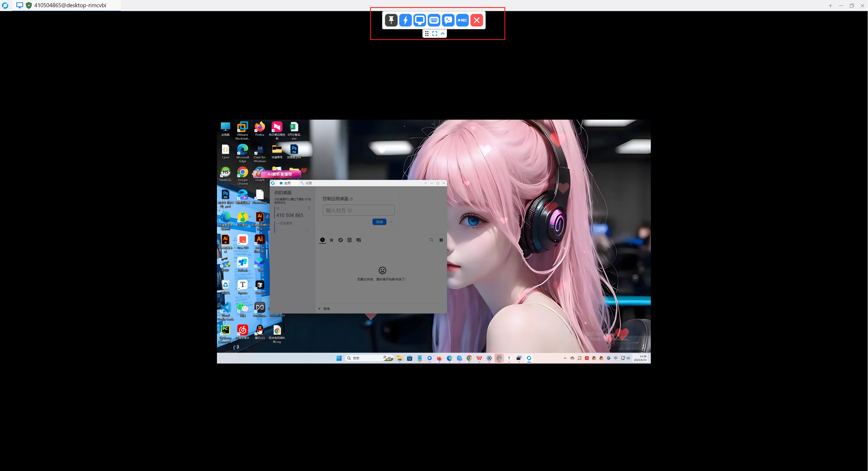Image resolution: width=868 pixels, height=471 pixels.
Task: Click the remote taskbar 搜索 box
Action: [x=370, y=358]
